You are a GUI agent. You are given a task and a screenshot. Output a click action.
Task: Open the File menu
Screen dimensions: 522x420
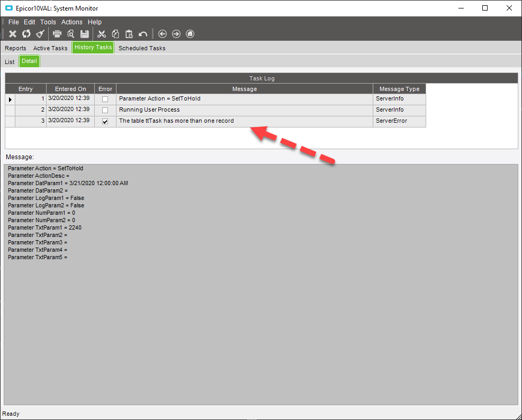[14, 22]
